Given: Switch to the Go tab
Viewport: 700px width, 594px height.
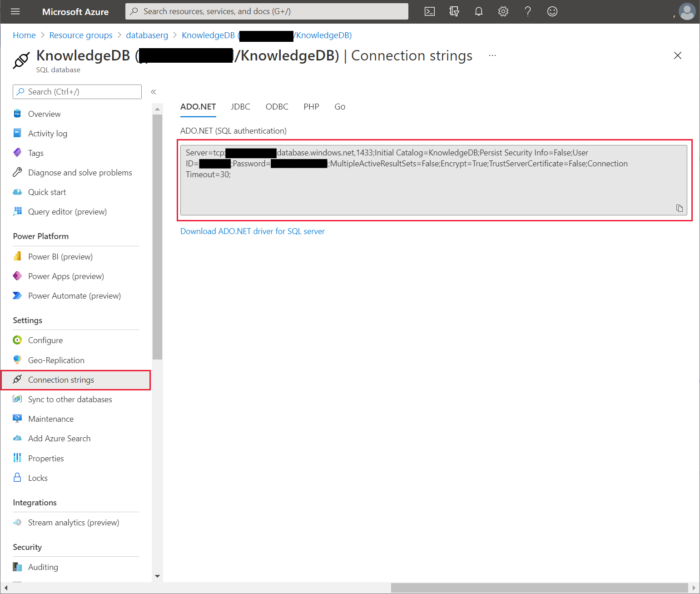Looking at the screenshot, I should tap(340, 107).
